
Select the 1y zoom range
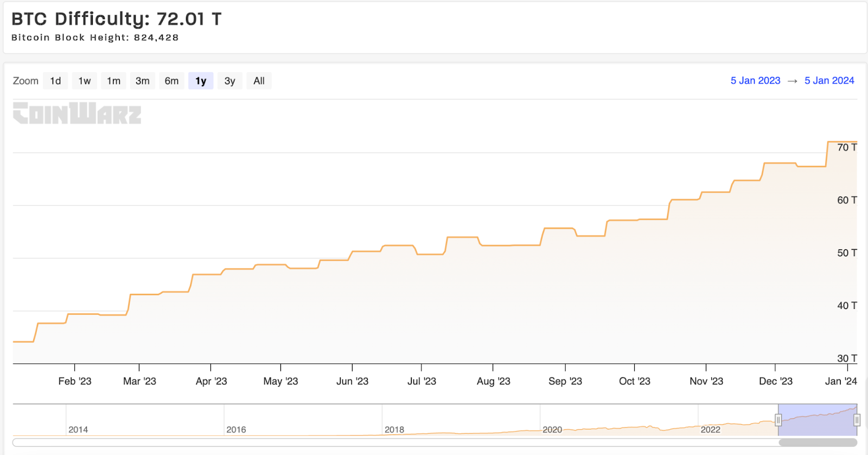tap(201, 81)
